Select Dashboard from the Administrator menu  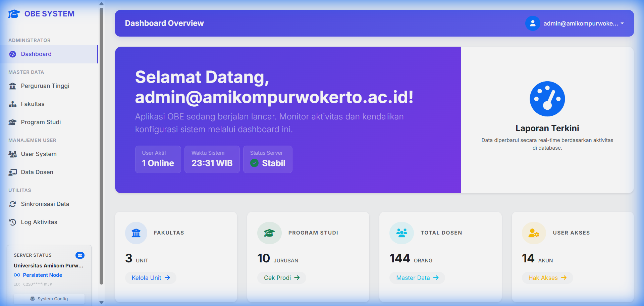[36, 54]
